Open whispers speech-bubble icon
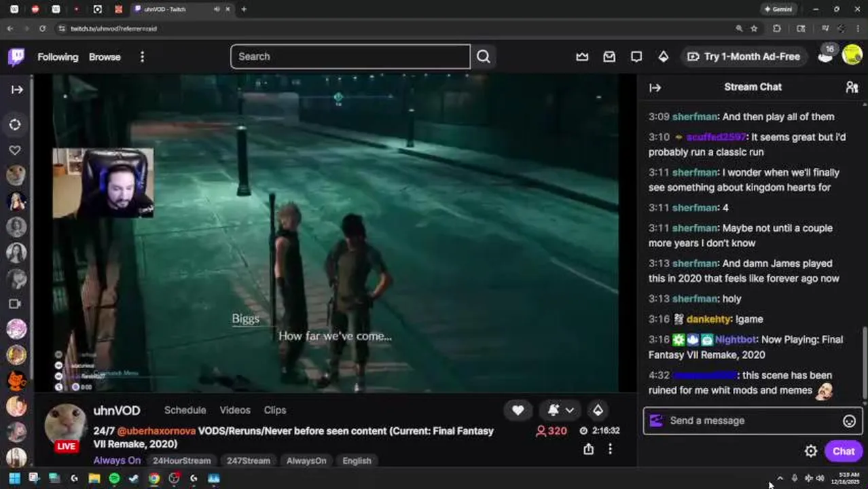868x489 pixels. [x=636, y=57]
